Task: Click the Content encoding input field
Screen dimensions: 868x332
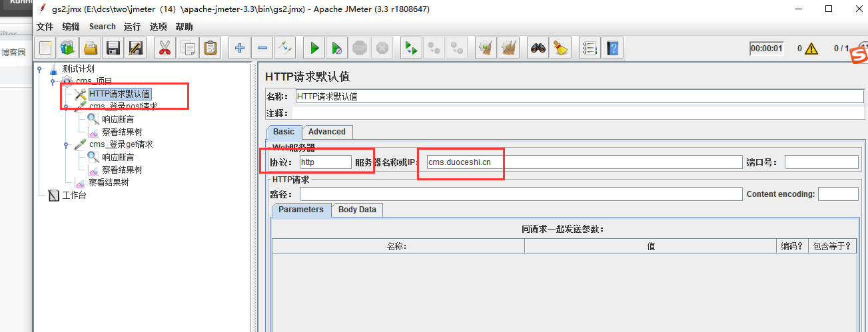Action: (838, 194)
